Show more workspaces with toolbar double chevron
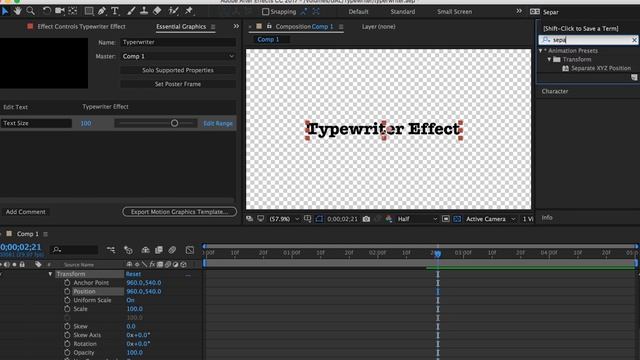Image resolution: width=640 pixels, height=360 pixels. [x=519, y=11]
